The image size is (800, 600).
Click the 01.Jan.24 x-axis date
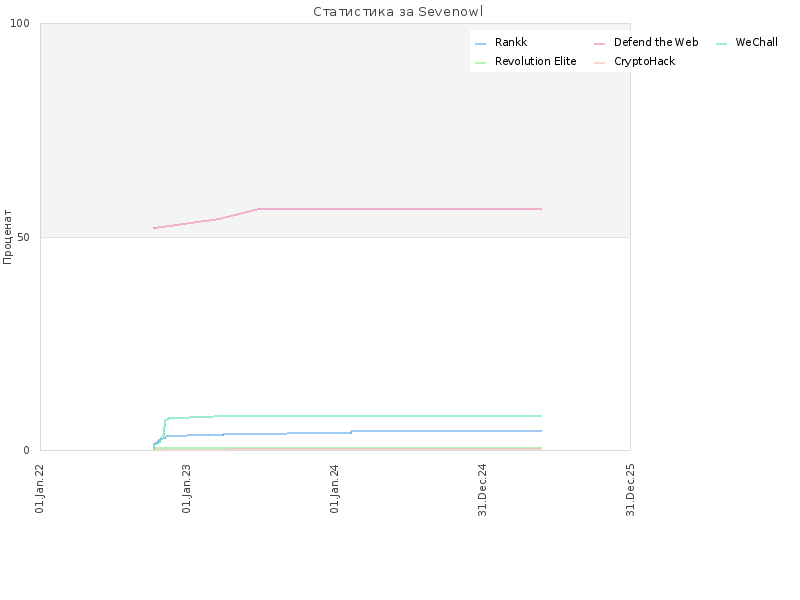click(334, 488)
